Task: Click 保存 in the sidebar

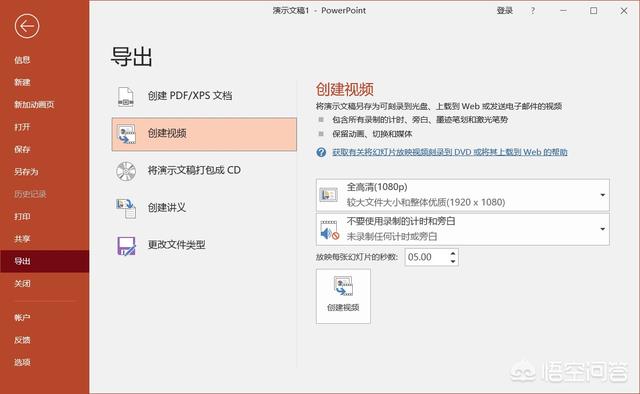Action: click(22, 149)
